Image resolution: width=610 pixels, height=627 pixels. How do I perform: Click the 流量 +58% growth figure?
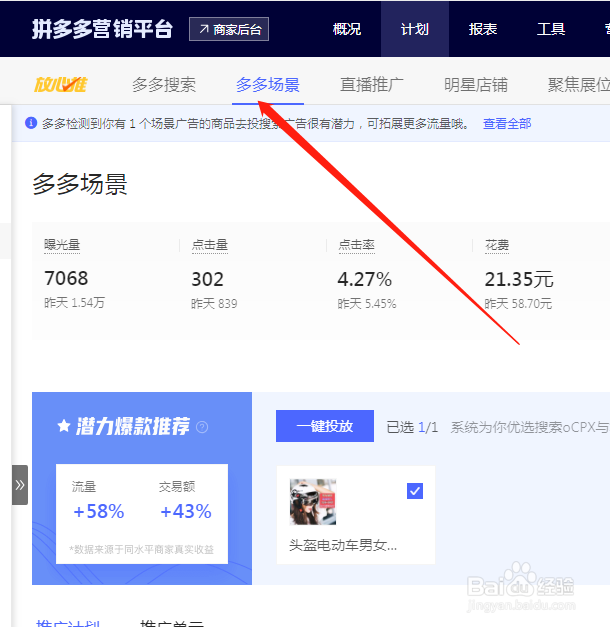click(98, 511)
